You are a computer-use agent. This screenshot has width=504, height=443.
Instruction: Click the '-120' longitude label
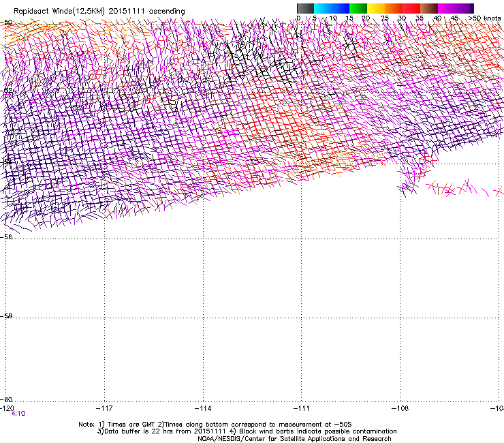pyautogui.click(x=7, y=408)
